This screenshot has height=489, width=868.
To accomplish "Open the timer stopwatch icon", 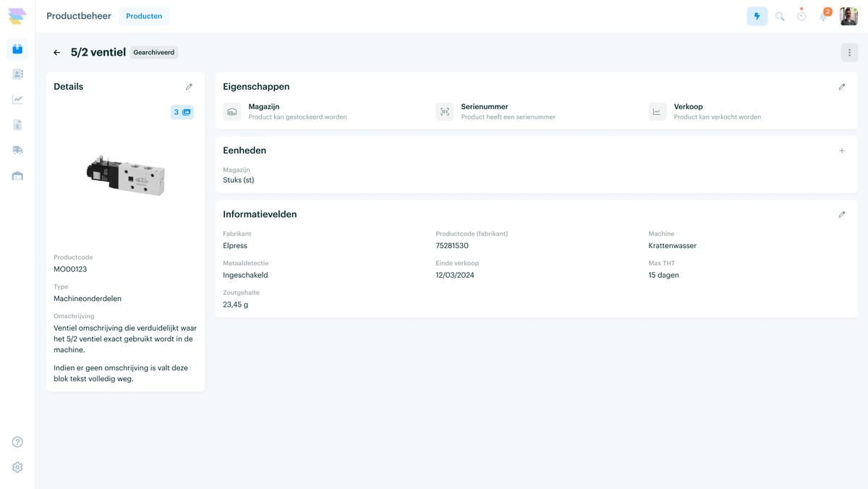I will pos(801,15).
